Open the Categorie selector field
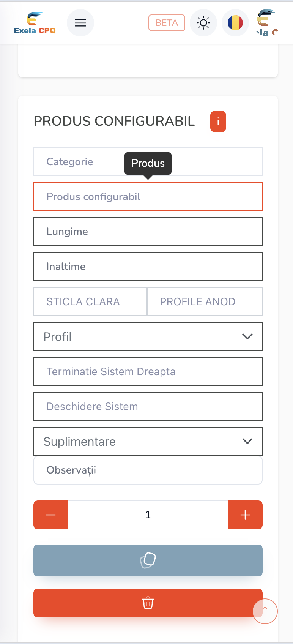 (x=76, y=162)
